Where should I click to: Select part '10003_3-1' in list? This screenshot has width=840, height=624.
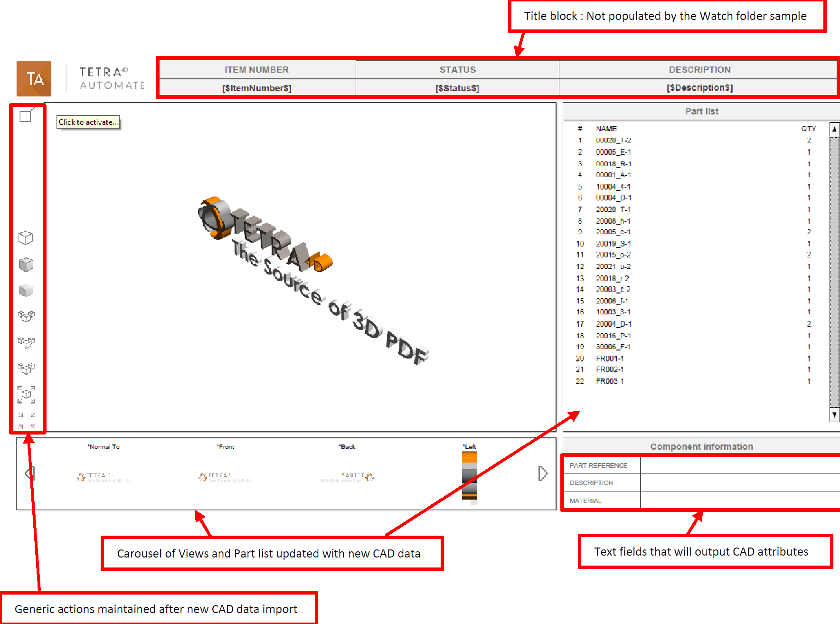click(x=613, y=312)
